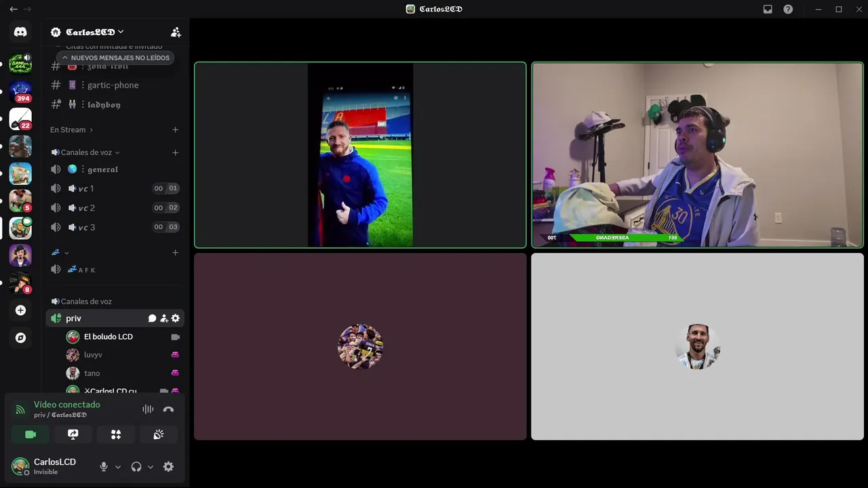Create channel in upper Canales de voz
Viewport: 868px width, 488px height.
coord(175,152)
